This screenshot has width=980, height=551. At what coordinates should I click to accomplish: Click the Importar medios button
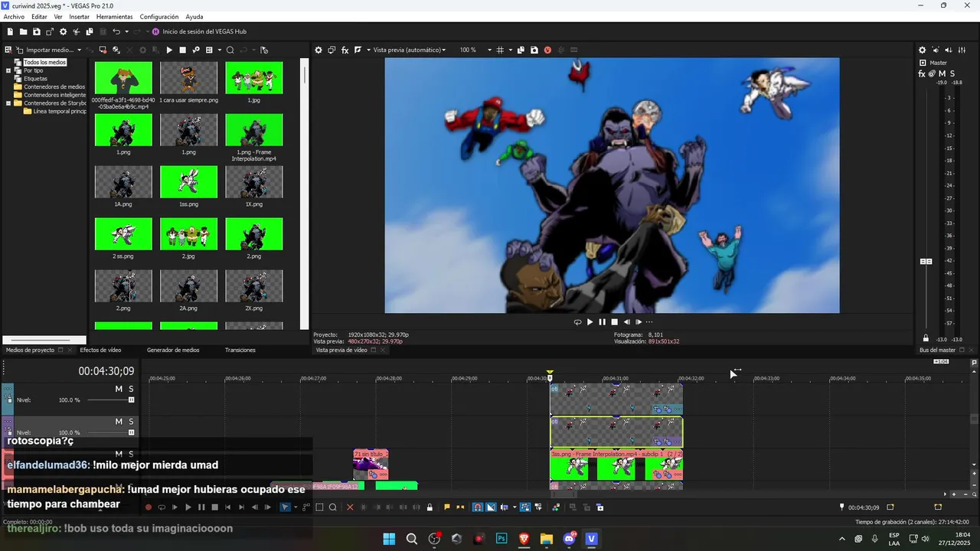44,50
